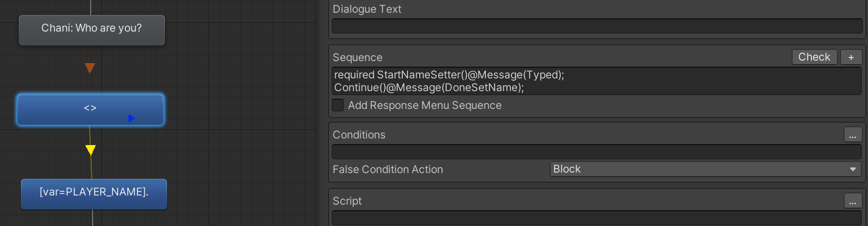The image size is (868, 226).
Task: Click the orange link arrow between nodes
Action: (x=90, y=68)
